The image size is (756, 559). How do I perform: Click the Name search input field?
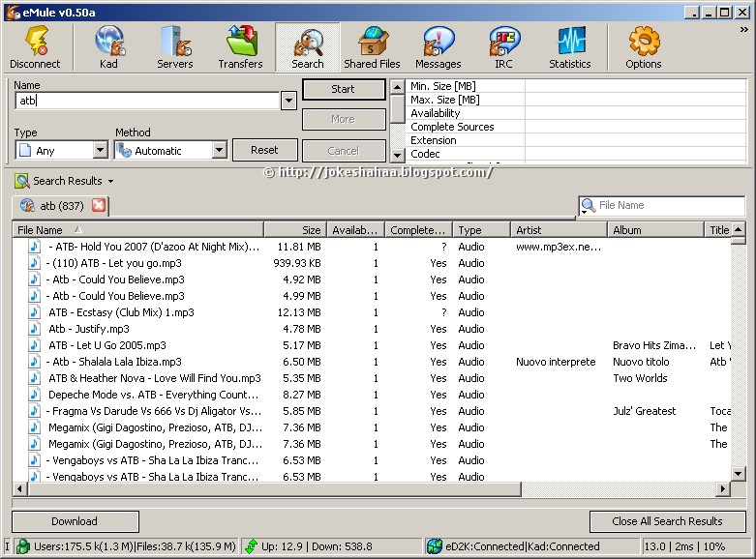coord(147,101)
